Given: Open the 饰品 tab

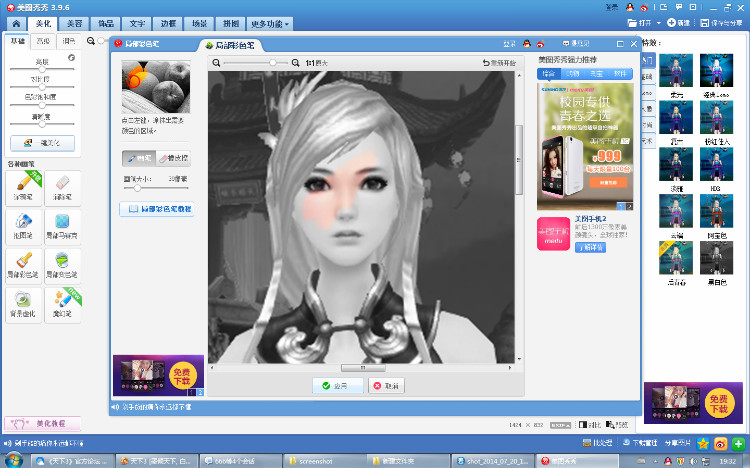Looking at the screenshot, I should point(105,23).
